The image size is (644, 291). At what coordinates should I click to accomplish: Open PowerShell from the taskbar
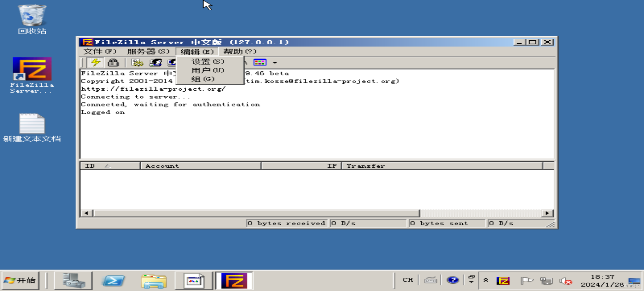coord(113,280)
